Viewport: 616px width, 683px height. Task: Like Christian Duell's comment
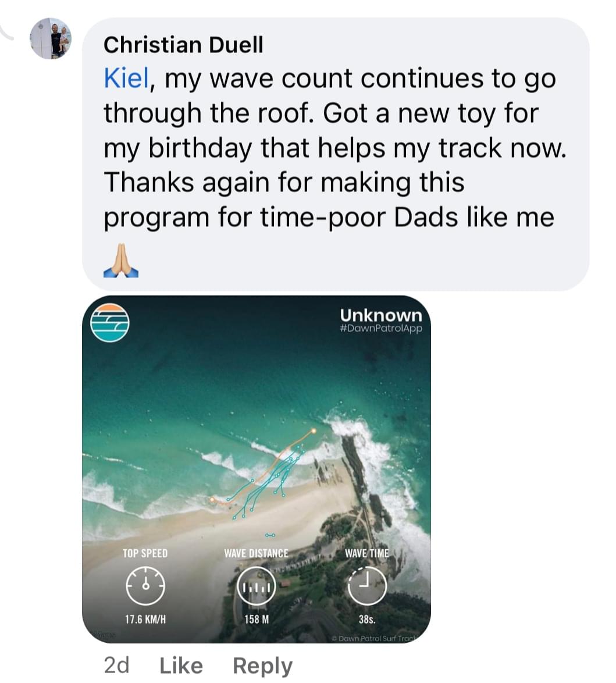[x=181, y=666]
